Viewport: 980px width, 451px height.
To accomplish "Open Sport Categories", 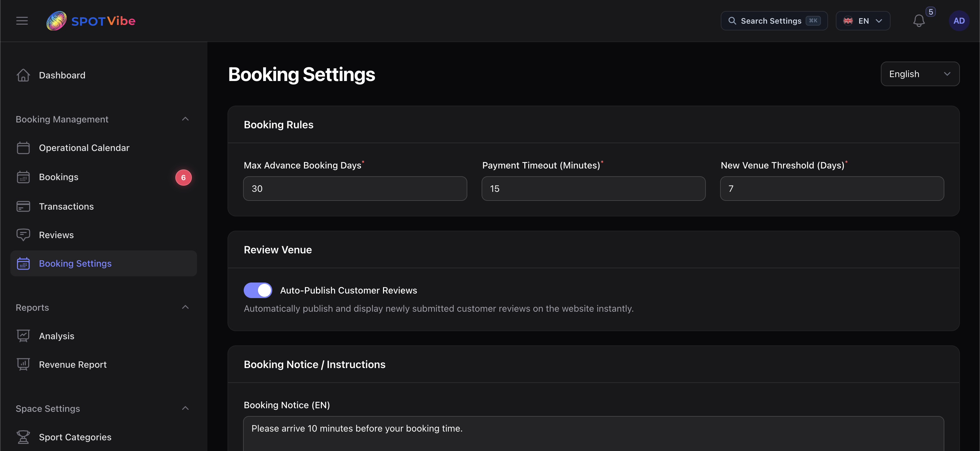I will pos(103,437).
